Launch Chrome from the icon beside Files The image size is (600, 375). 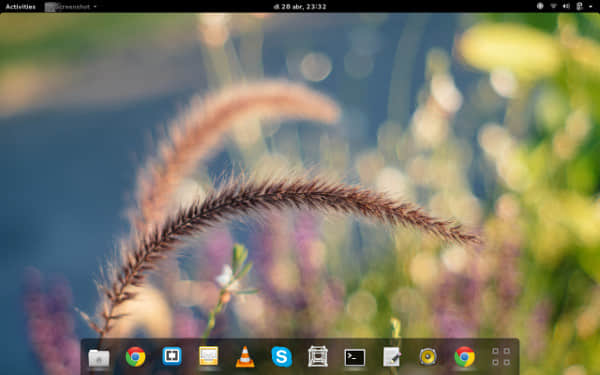pyautogui.click(x=135, y=357)
